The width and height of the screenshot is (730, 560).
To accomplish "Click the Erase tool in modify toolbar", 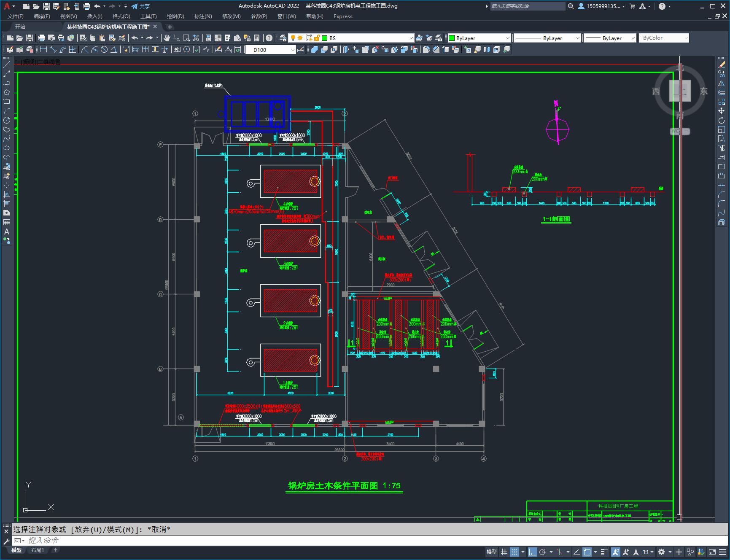I will click(722, 65).
